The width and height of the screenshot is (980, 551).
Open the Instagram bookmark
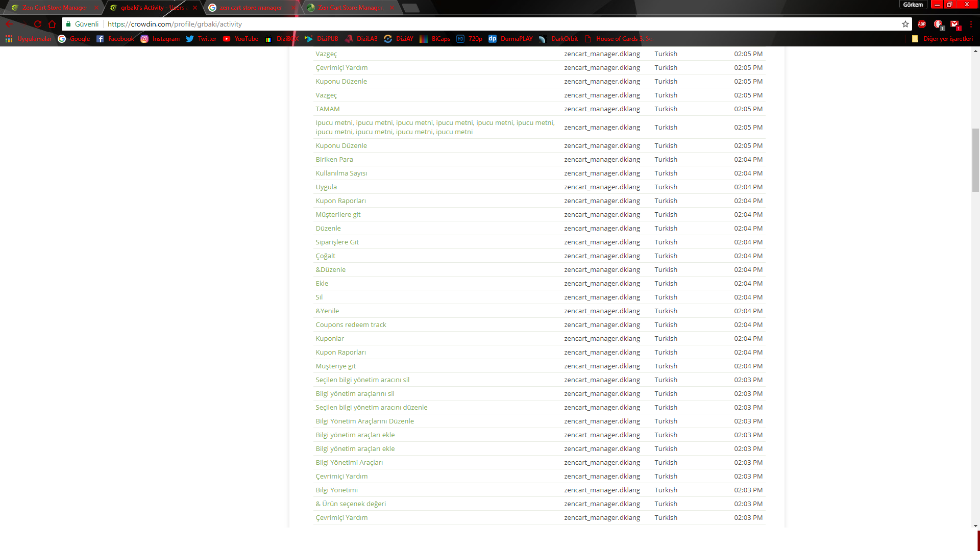coord(160,39)
